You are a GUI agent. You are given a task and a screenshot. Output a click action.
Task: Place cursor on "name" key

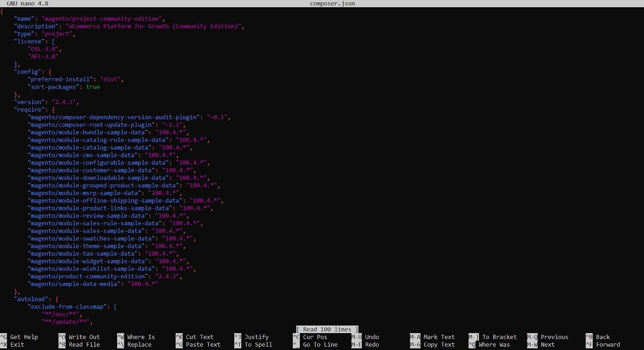(24, 19)
